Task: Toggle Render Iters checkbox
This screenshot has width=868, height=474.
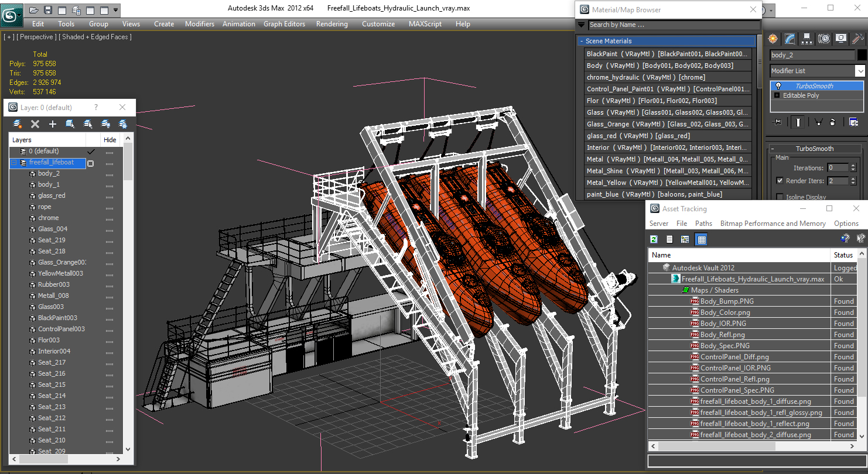Action: [780, 181]
